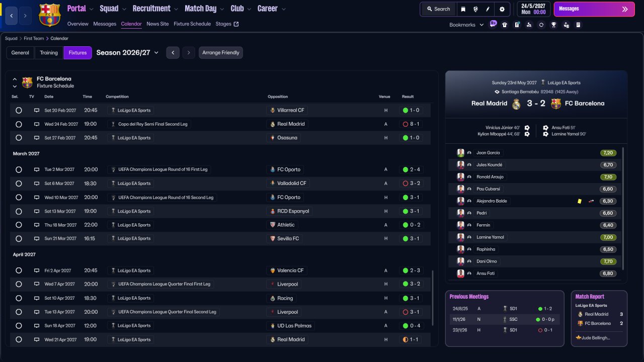
Task: Select the Valencia CF fixture radio button
Action: 19,270
